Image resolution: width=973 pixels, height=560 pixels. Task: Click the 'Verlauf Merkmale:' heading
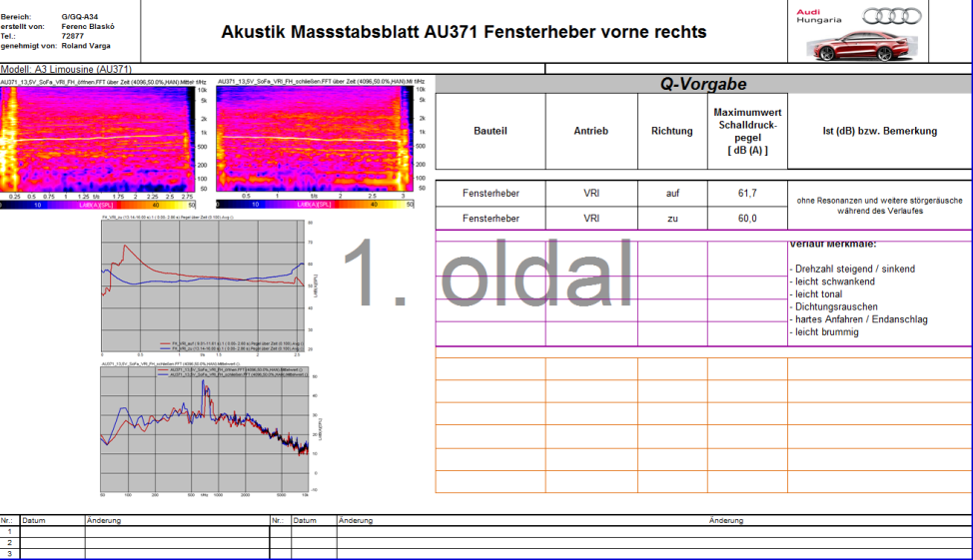point(833,245)
